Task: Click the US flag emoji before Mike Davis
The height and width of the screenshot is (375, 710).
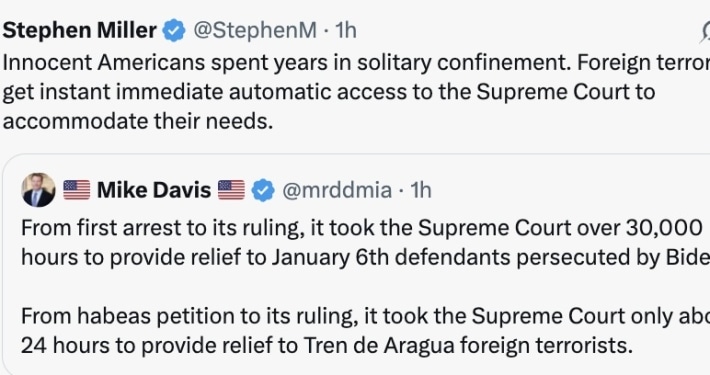Action: [77, 190]
